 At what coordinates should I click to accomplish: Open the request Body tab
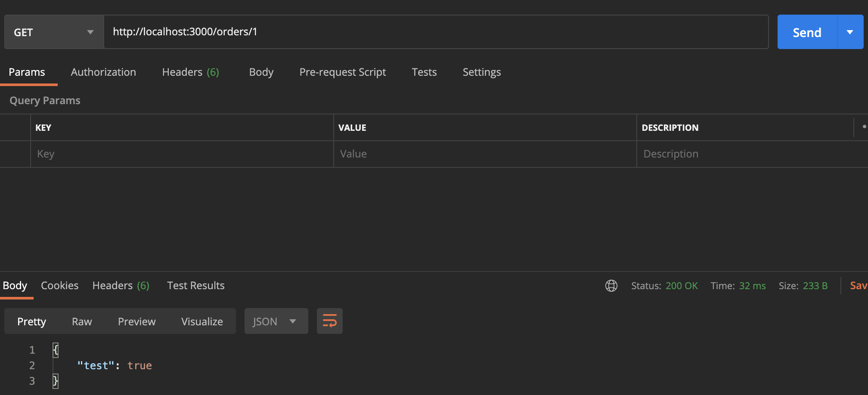coord(261,72)
